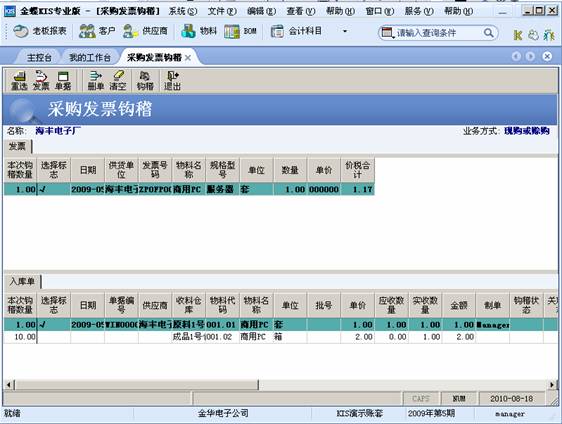Toggle selection mark on second receipt row
This screenshot has height=424, width=562.
[x=53, y=337]
